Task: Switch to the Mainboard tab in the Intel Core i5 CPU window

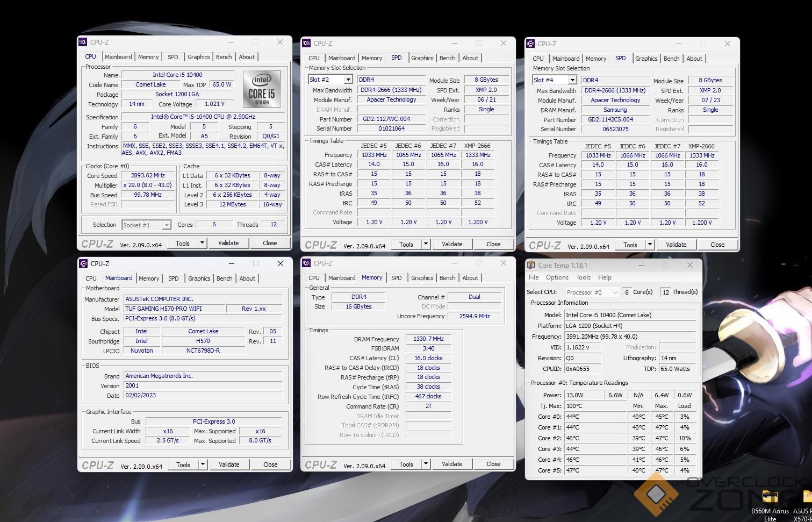Action: (118, 57)
